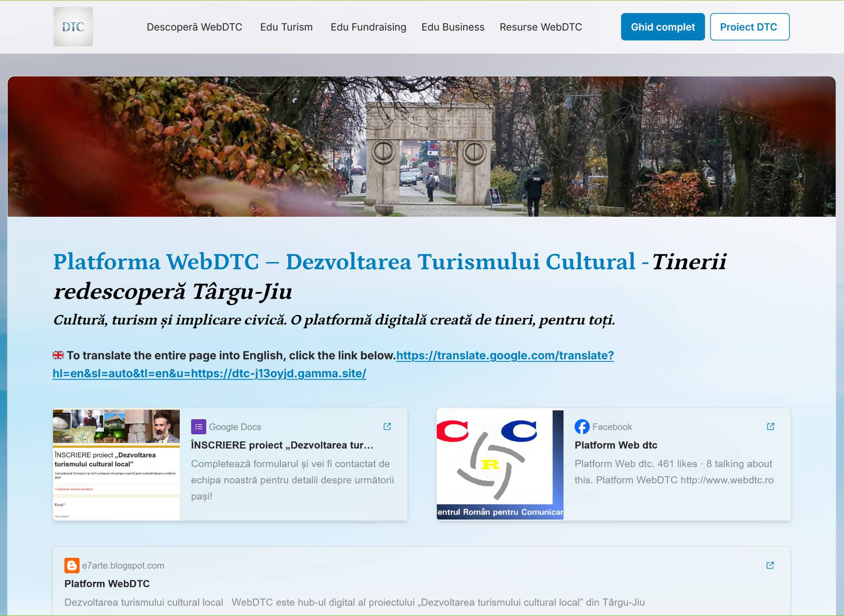Open Platform Web dtc Facebook title
Image resolution: width=844 pixels, height=616 pixels.
(615, 445)
